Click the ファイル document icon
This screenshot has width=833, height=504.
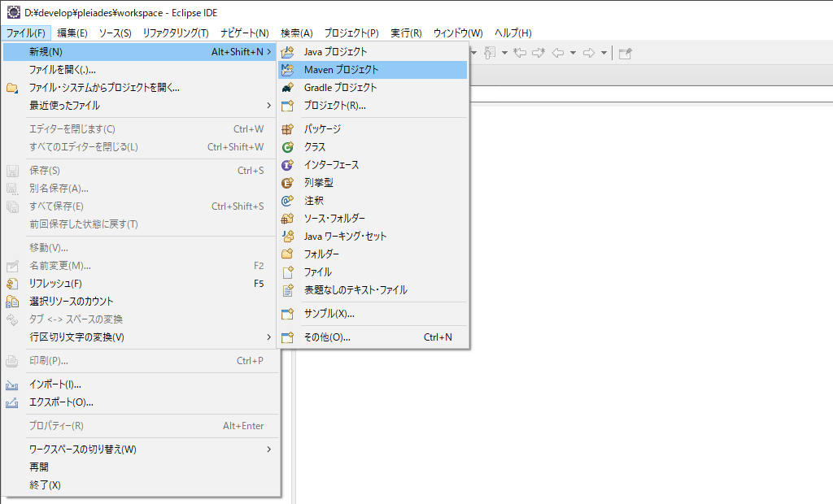287,272
